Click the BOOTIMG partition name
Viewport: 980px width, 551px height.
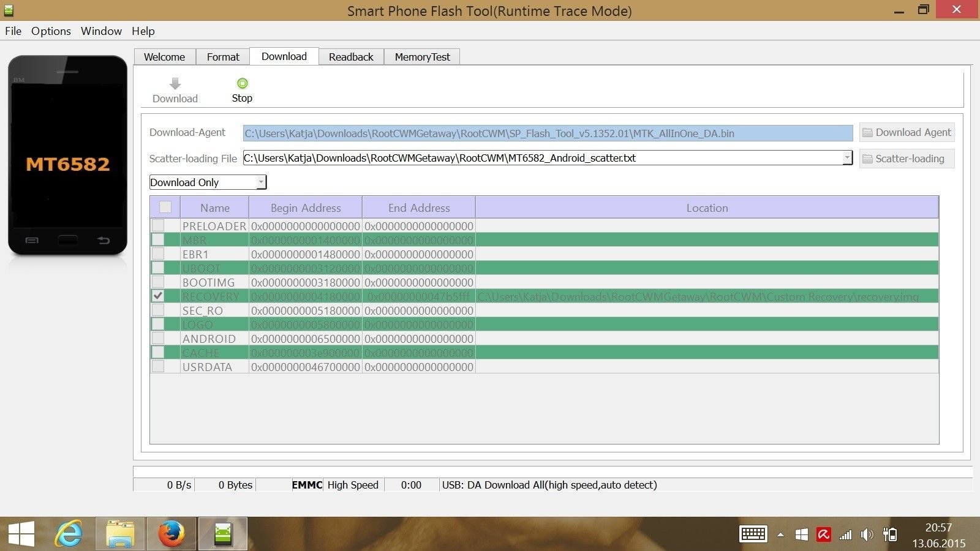(208, 282)
